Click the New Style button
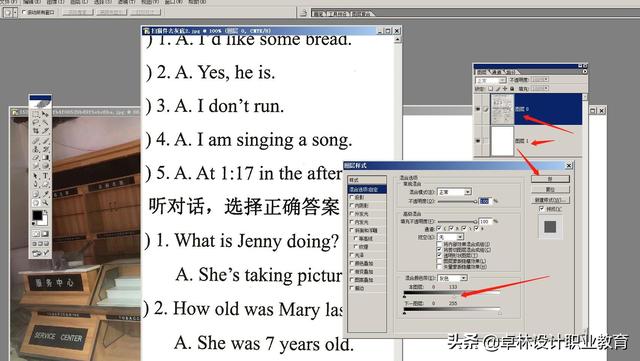 [550, 200]
